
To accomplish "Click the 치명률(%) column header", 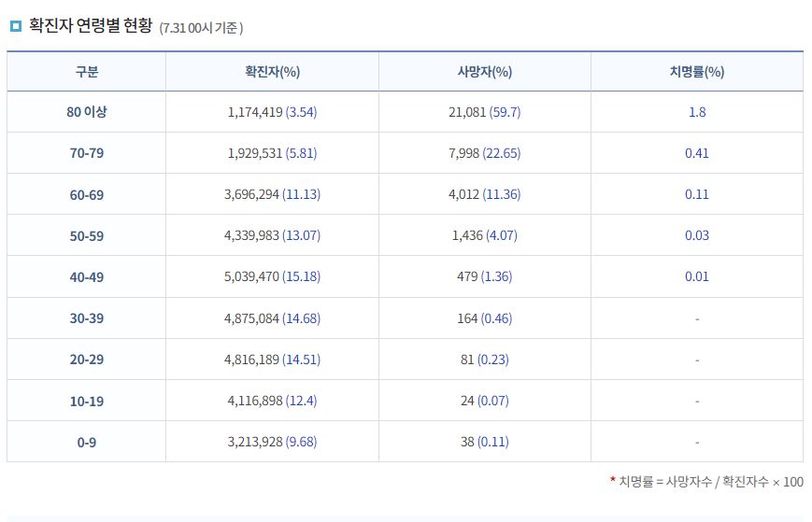I will (x=697, y=71).
